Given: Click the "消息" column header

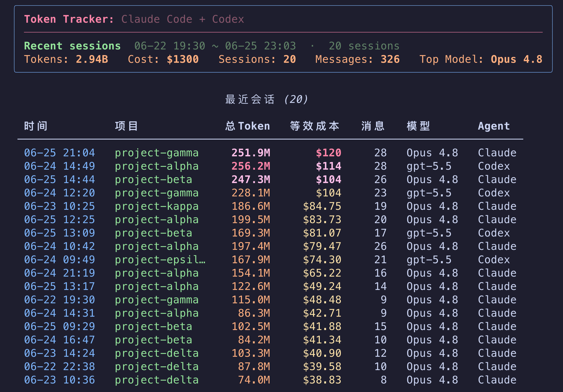Looking at the screenshot, I should [373, 126].
